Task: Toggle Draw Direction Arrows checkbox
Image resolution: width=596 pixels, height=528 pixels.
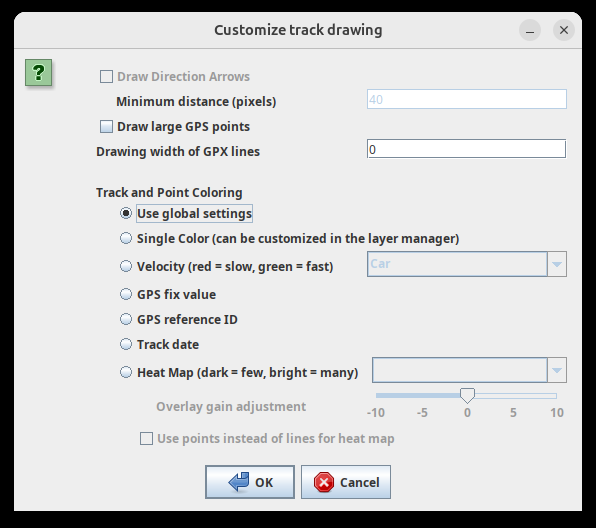Action: (106, 76)
